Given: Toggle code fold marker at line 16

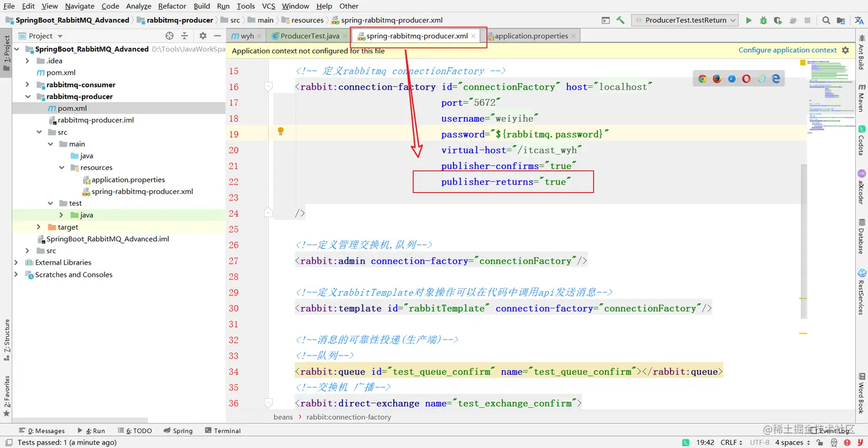Looking at the screenshot, I should point(268,87).
